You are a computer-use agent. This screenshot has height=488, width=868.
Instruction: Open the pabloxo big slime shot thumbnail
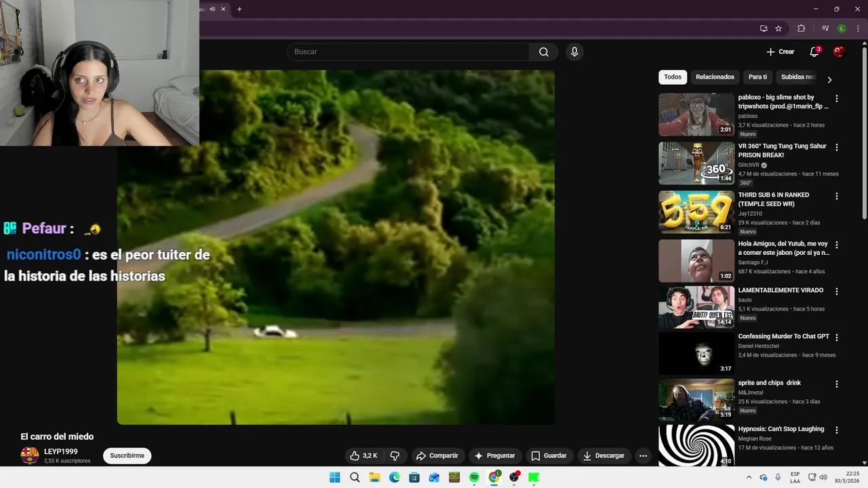[x=696, y=115]
